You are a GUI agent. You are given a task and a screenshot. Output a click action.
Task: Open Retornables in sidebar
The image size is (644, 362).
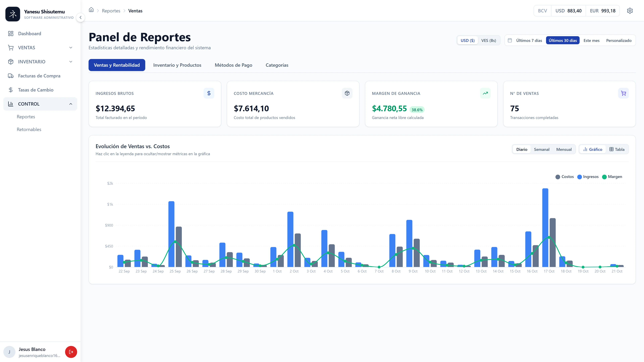coord(29,129)
